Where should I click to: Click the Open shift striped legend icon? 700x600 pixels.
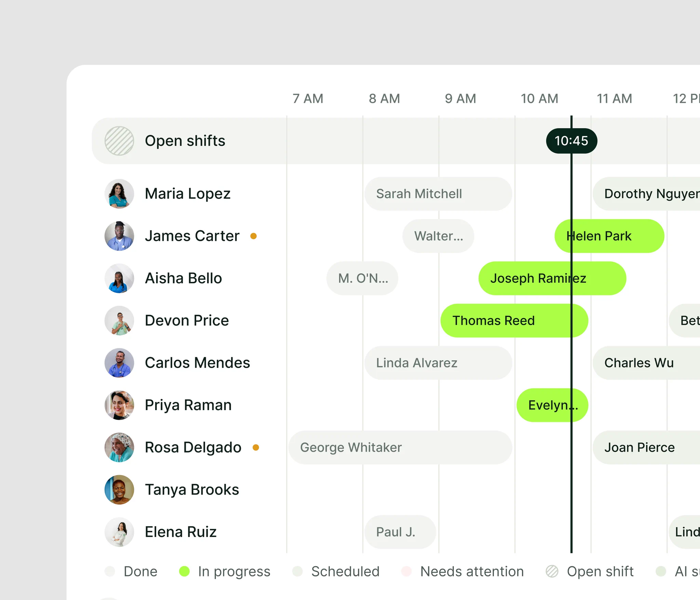(552, 571)
